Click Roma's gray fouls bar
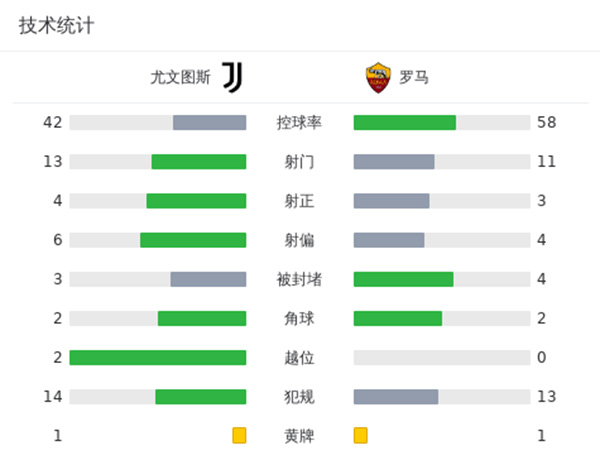Screen dimensions: 600x455 [396, 397]
